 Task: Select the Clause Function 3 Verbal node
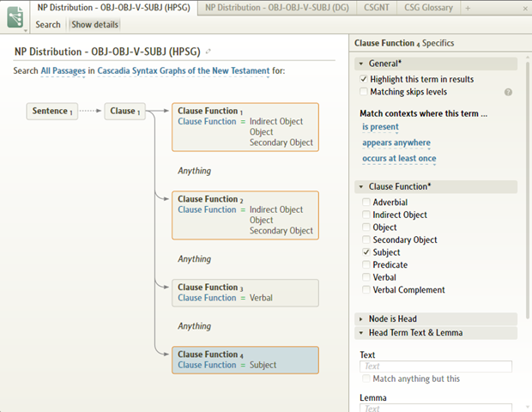245,293
